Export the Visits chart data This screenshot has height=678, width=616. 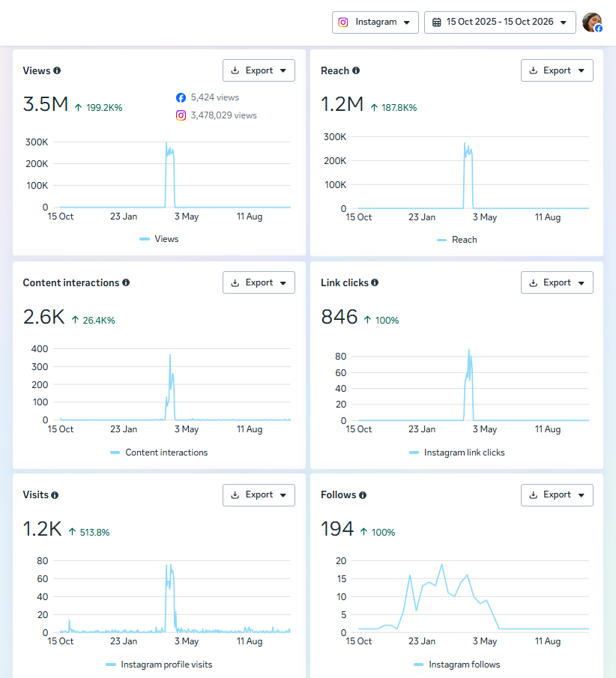pyautogui.click(x=259, y=495)
